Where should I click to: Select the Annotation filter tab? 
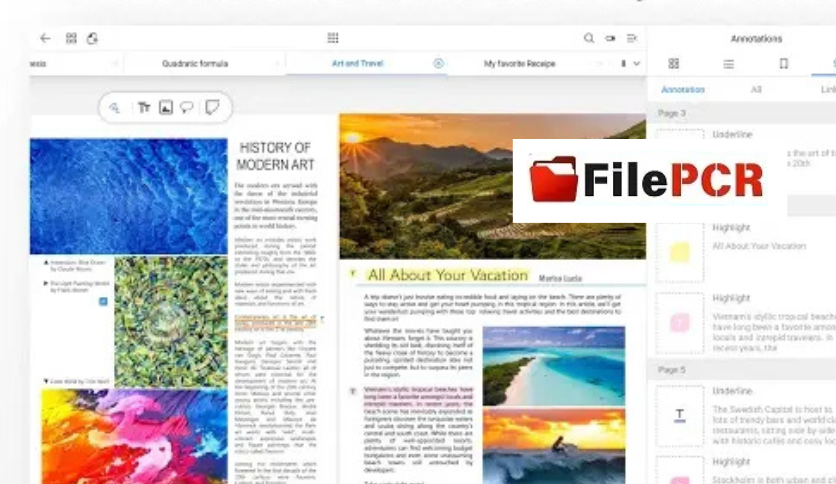(683, 90)
